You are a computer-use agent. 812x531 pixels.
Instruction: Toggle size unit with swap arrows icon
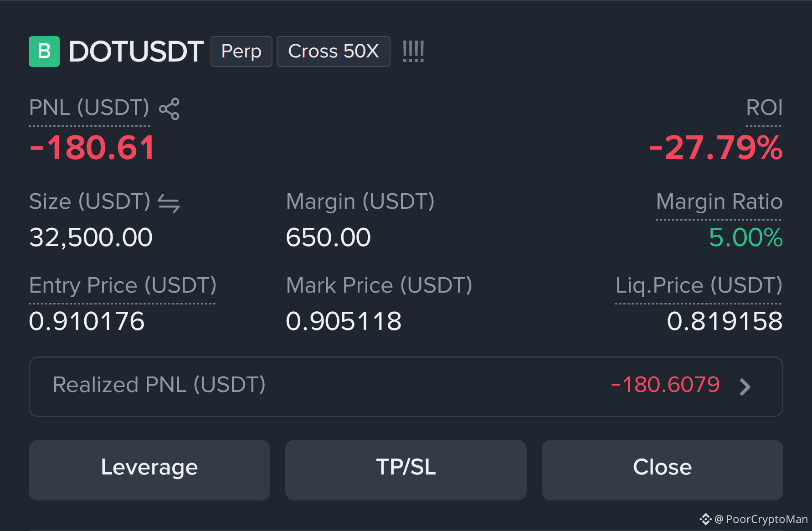tap(169, 203)
